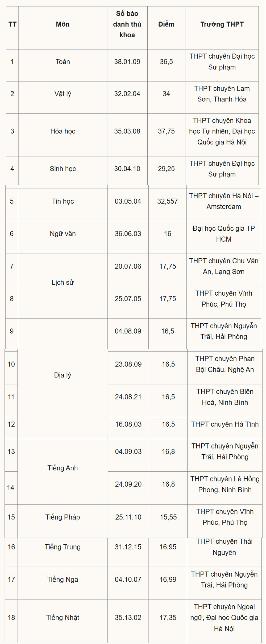The width and height of the screenshot is (266, 644).
Task: Click the "Trường THPT" column header
Action: [222, 25]
